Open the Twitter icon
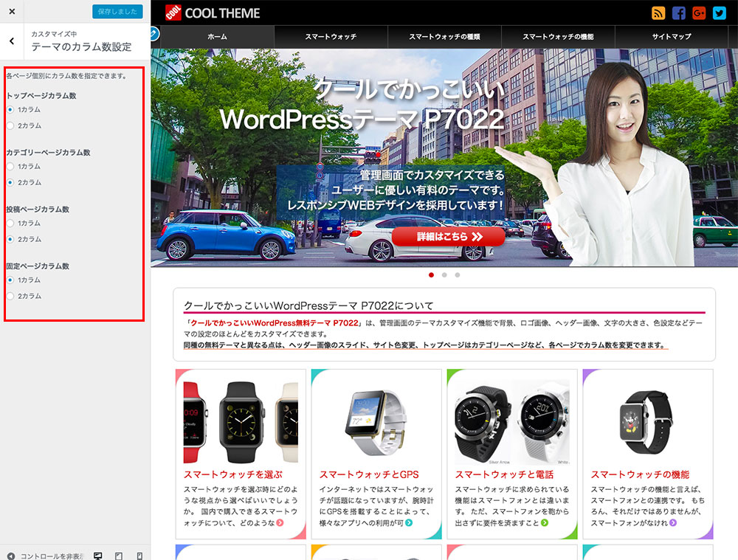Viewport: 738px width, 560px height. click(719, 13)
